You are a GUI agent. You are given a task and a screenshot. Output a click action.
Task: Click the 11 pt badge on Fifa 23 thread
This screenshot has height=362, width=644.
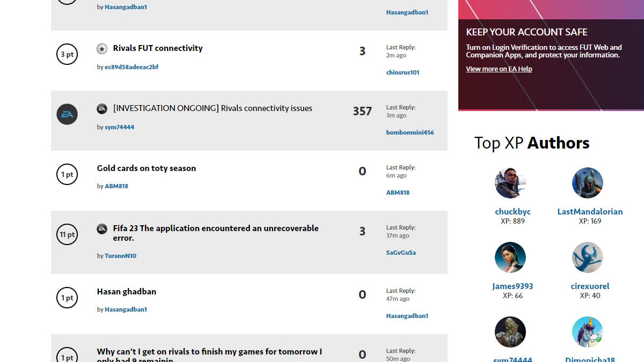(67, 234)
